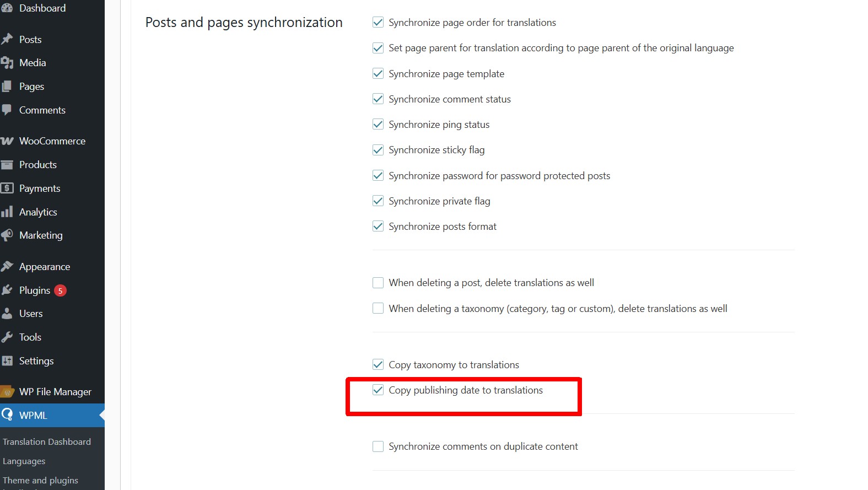Click the WooCommerce logo icon
The width and height of the screenshot is (868, 490).
7,141
